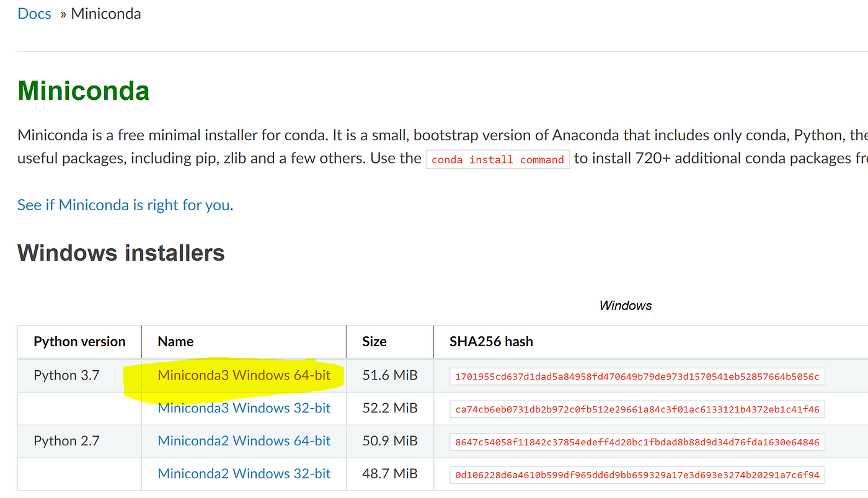Click the Python version column header

(79, 341)
